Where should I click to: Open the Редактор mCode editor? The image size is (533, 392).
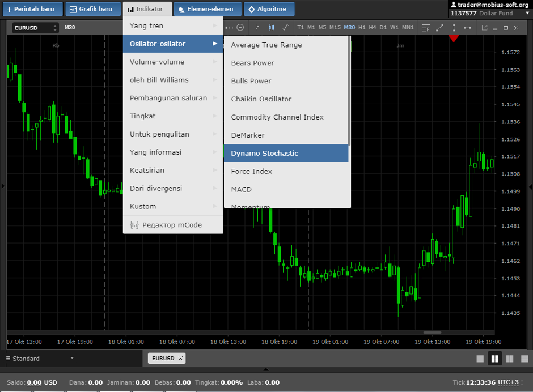(173, 224)
